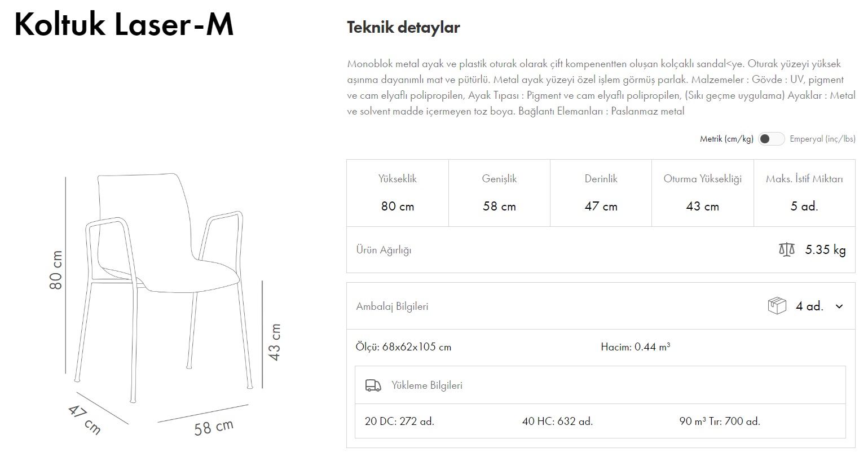Click the Ambalaj Bilgileri row label
The image size is (868, 465).
coord(392,306)
